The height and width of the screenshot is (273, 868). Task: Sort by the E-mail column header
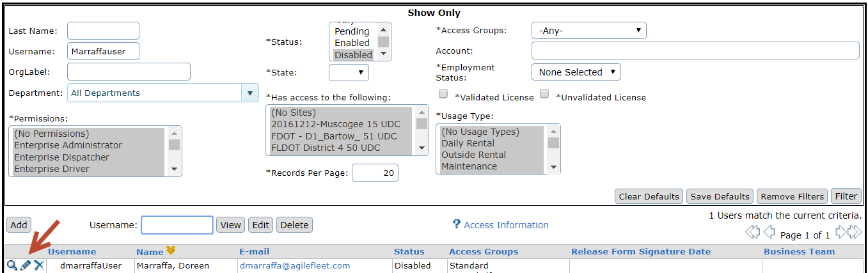coord(255,251)
